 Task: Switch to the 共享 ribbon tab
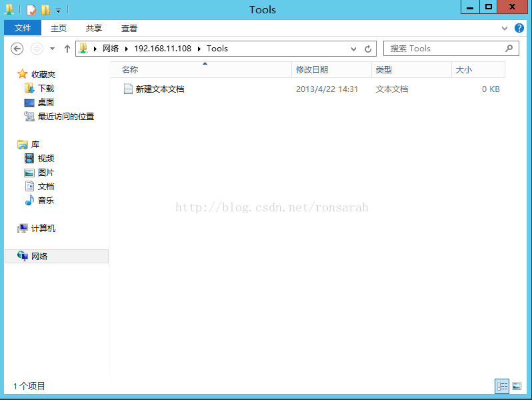click(x=94, y=28)
